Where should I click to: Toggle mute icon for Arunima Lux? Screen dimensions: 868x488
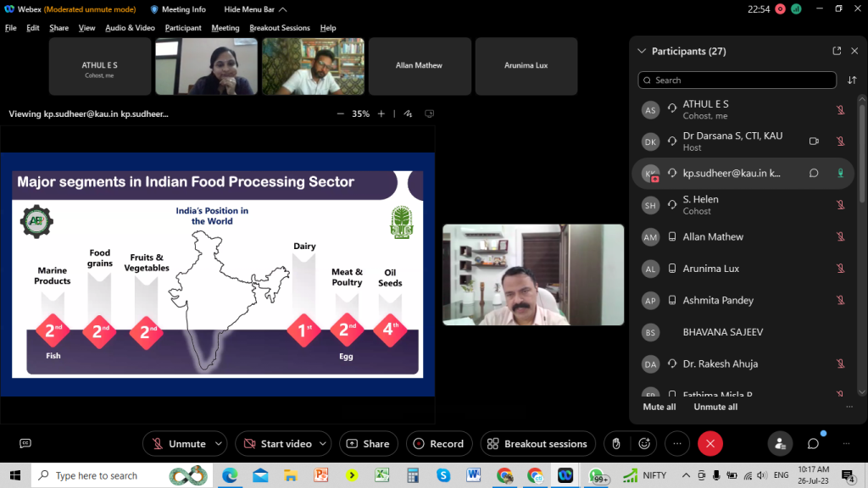[840, 269]
